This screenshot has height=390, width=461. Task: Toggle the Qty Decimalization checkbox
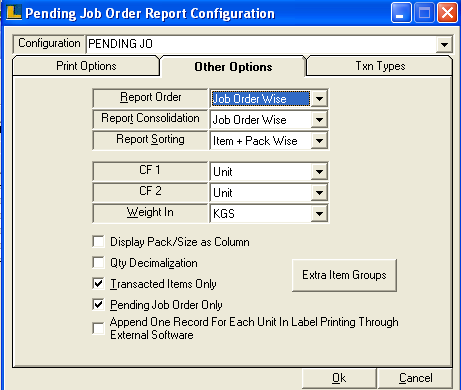(98, 263)
